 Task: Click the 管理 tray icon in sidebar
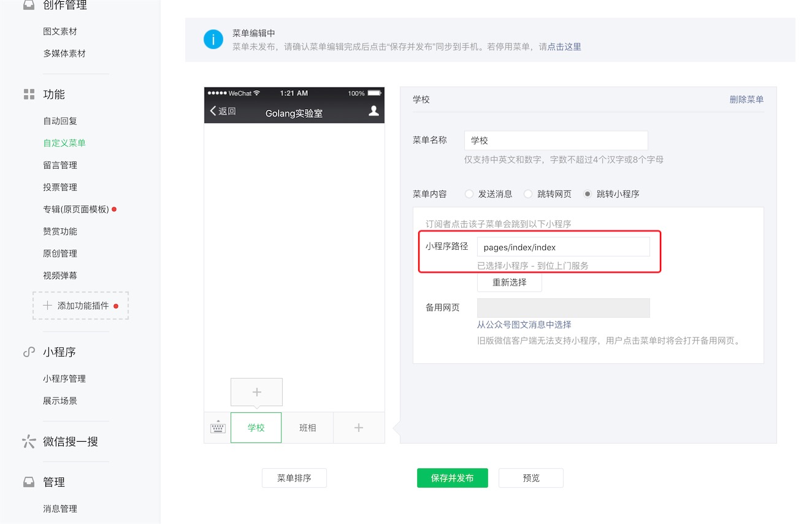click(x=29, y=482)
